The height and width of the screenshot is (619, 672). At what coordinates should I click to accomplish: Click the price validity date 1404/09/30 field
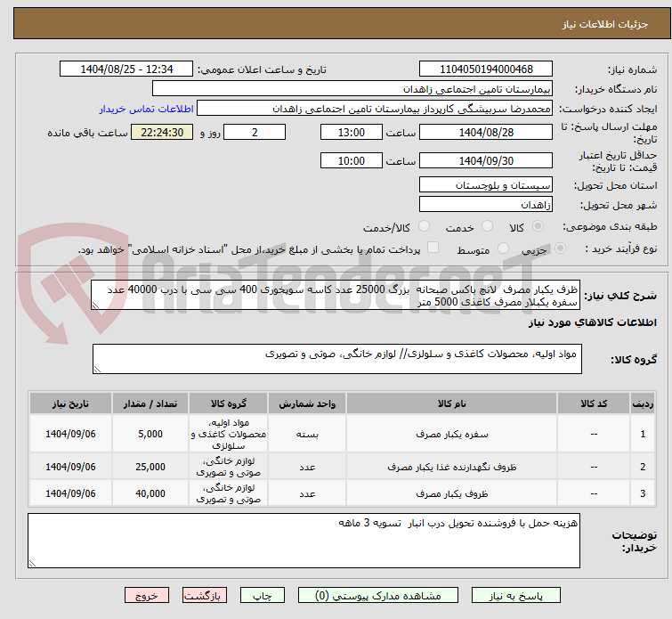click(485, 161)
